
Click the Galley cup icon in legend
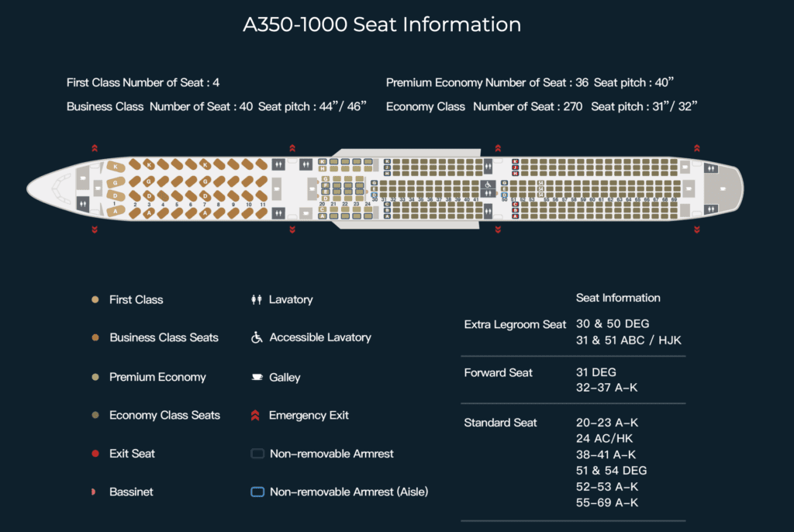click(257, 377)
